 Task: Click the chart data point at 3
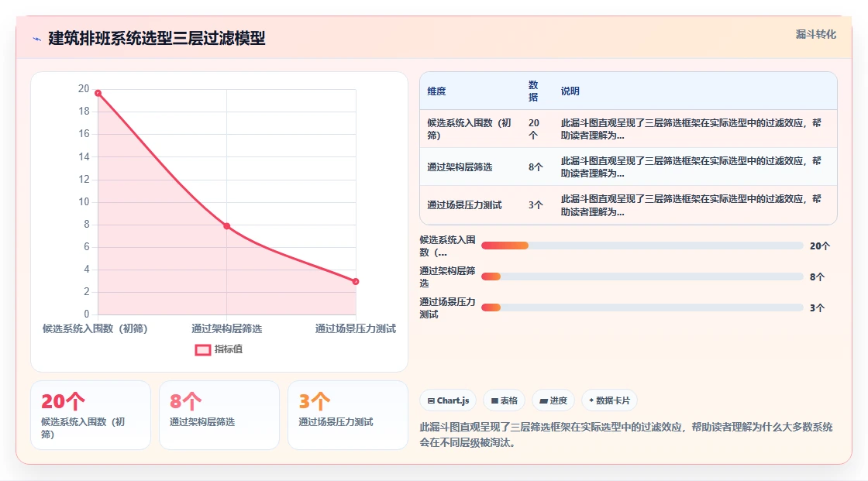pos(356,282)
